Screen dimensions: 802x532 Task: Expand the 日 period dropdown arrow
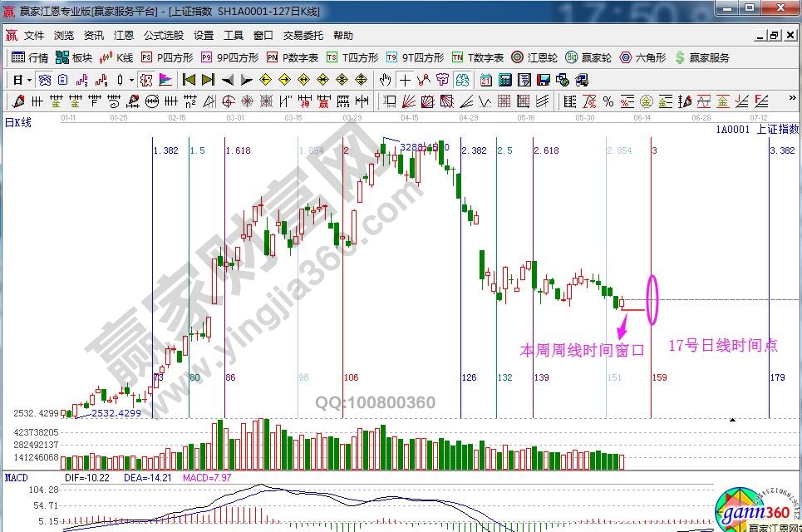point(29,80)
